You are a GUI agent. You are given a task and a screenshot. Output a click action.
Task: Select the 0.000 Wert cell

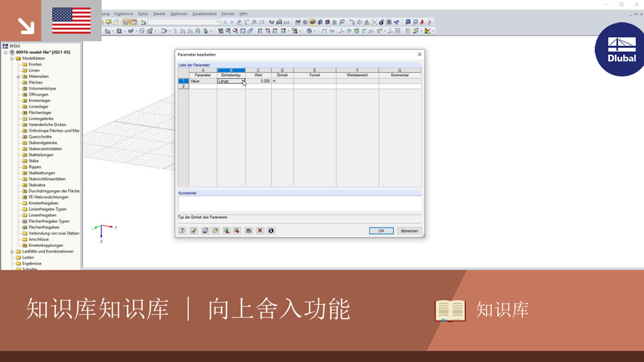258,81
